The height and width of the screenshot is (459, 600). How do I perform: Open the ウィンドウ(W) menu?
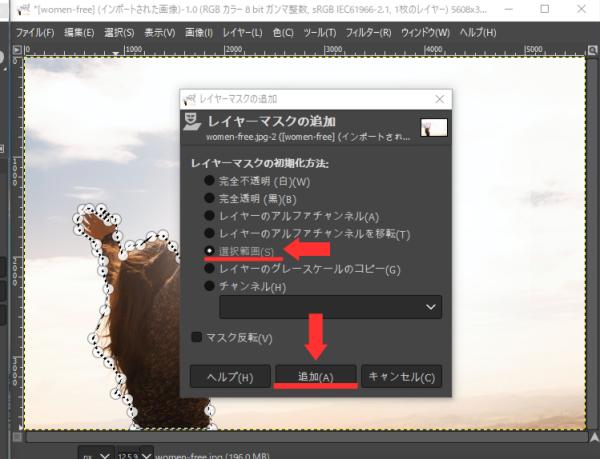(x=426, y=33)
